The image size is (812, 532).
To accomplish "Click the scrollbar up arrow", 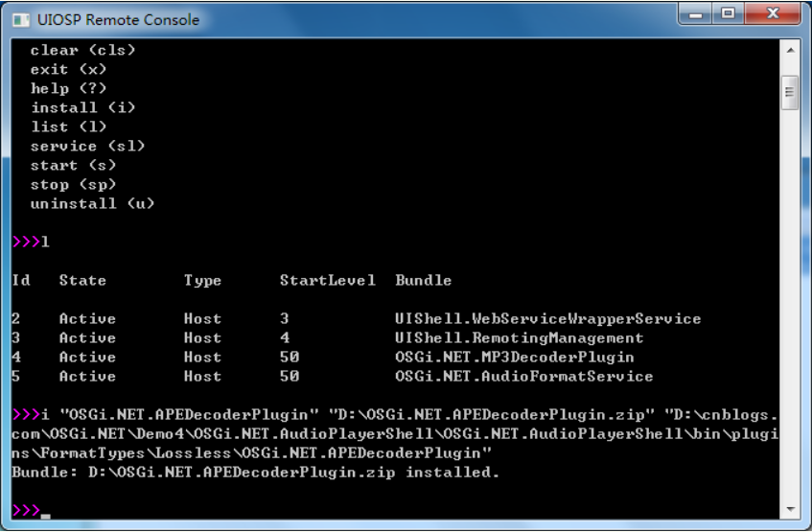I will [x=790, y=50].
